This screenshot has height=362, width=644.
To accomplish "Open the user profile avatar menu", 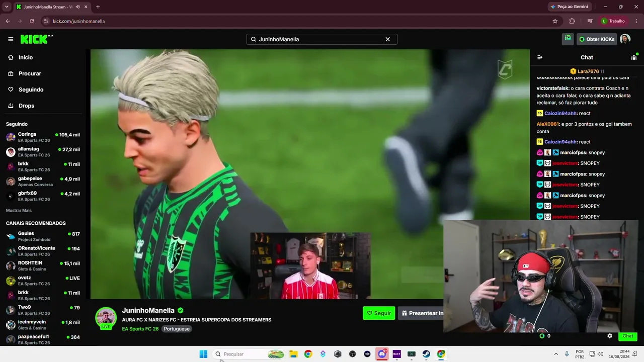I will (625, 39).
